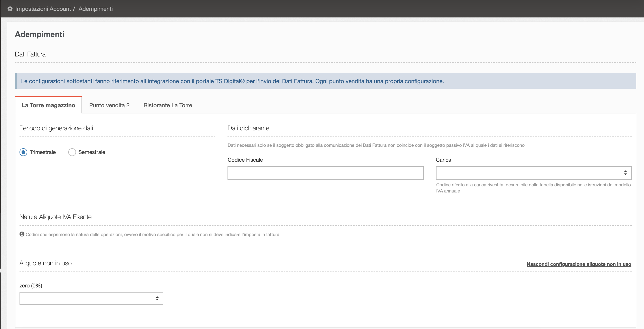This screenshot has height=329, width=644.
Task: Go to Impostazioni Account breadcrumb
Action: [43, 9]
